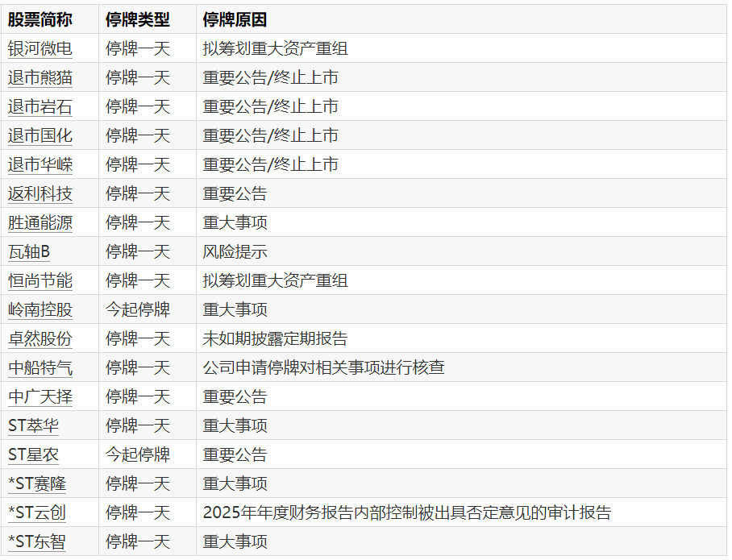Viewport: 732px width, 560px height.
Task: Open the 退市熊猫 stock link
Action: [x=40, y=77]
